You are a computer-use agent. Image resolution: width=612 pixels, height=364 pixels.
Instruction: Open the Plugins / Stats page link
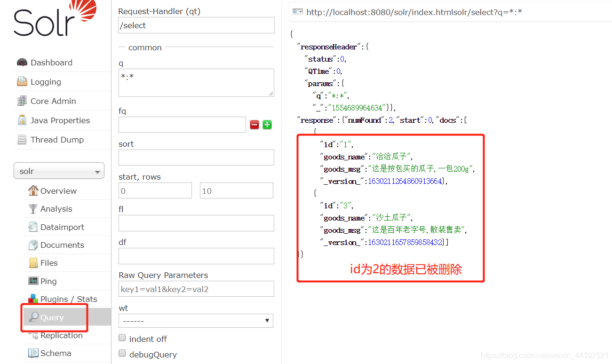pos(69,299)
